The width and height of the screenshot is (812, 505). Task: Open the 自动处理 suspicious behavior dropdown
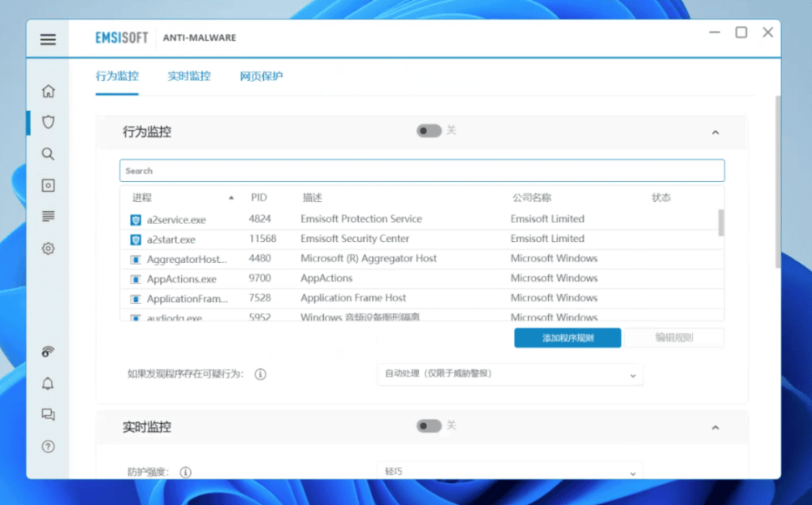[x=510, y=374]
